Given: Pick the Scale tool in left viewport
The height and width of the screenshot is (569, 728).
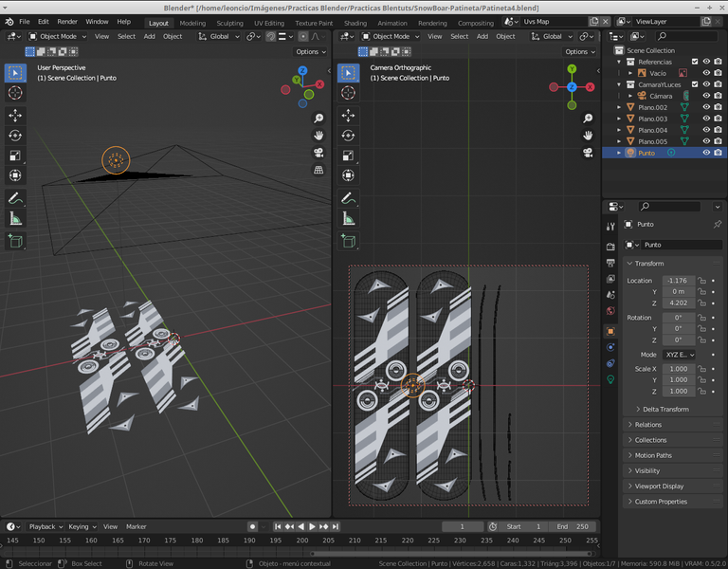Looking at the screenshot, I should click(x=16, y=156).
